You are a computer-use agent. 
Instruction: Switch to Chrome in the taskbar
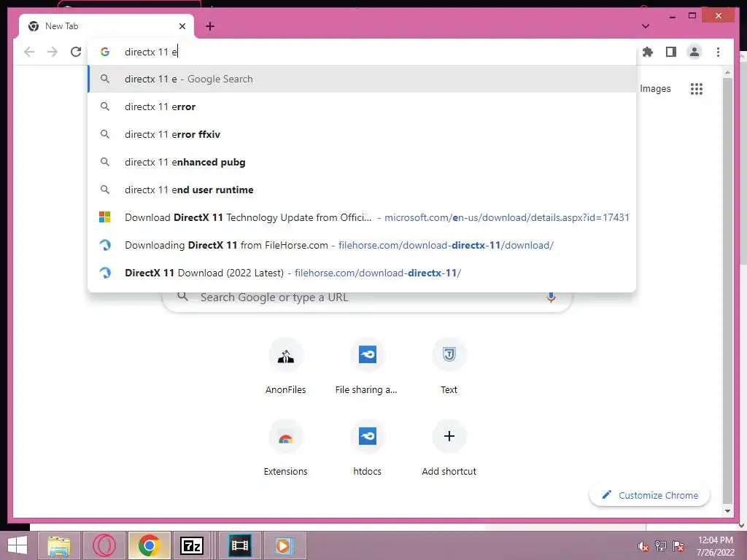click(x=149, y=545)
